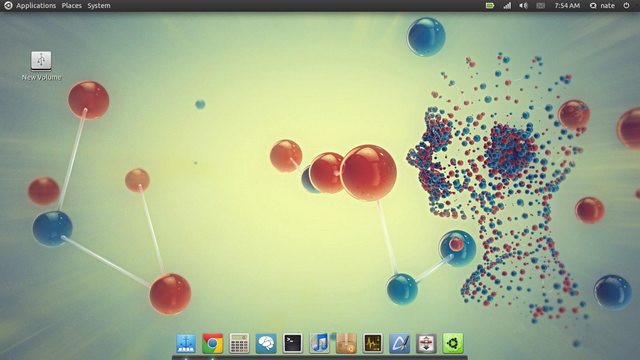640x360 pixels.
Task: Open the New Volume USB drive icon
Action: [41, 61]
